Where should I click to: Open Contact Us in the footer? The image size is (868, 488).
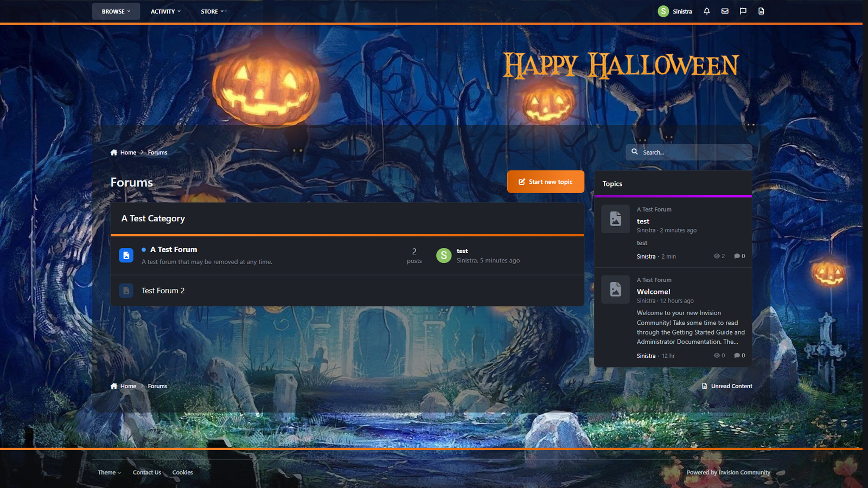[147, 472]
